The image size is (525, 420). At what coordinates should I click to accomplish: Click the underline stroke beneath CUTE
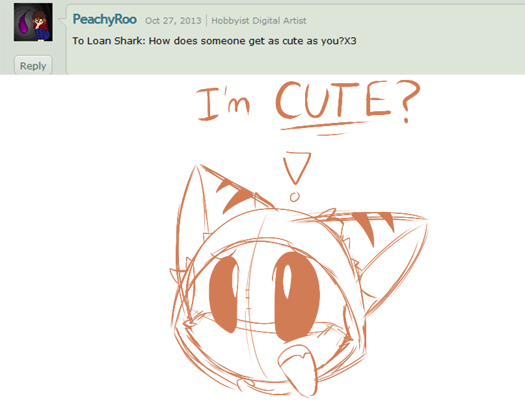coord(324,127)
